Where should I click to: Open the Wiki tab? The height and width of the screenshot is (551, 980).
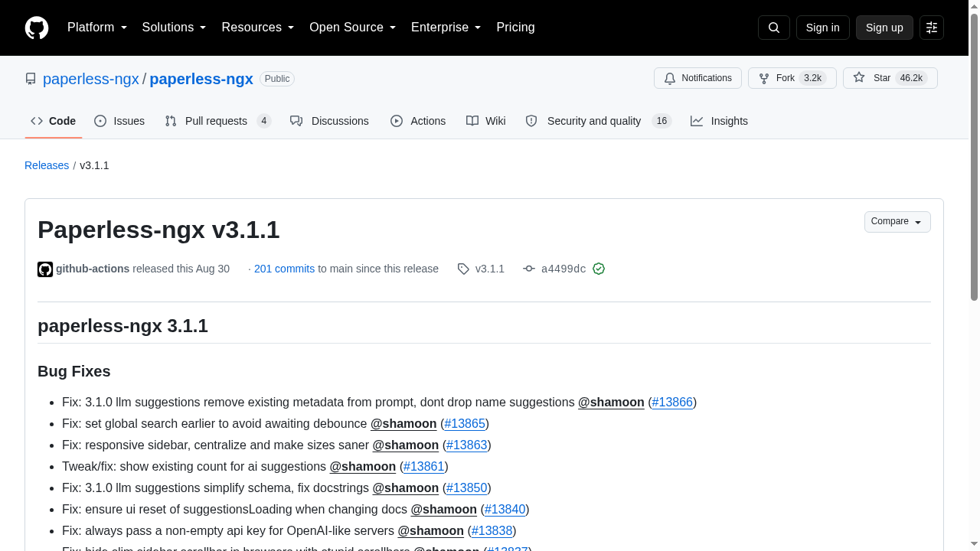point(486,121)
